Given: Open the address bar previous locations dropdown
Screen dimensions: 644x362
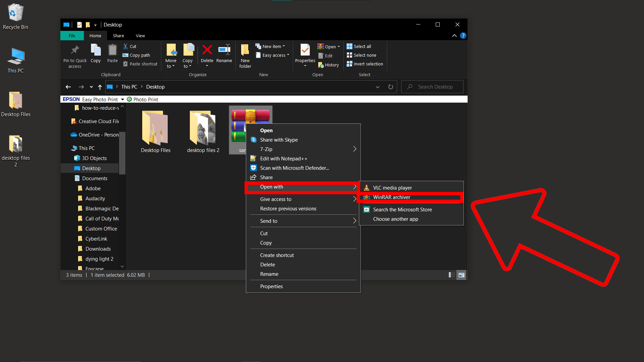Looking at the screenshot, I should tap(377, 87).
